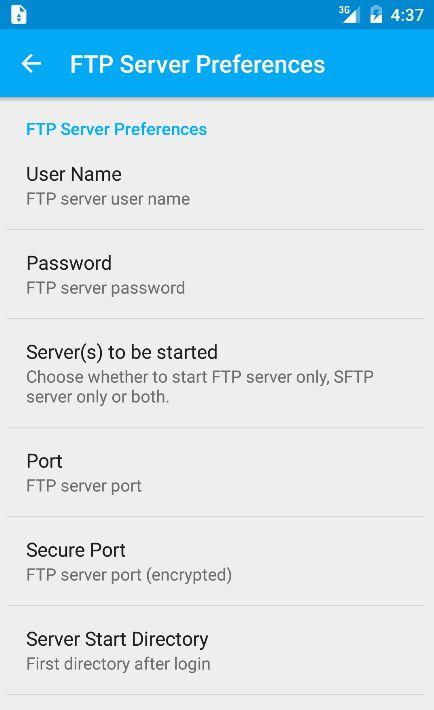Tap the file transfer notification icon
The height and width of the screenshot is (710, 434).
click(19, 14)
